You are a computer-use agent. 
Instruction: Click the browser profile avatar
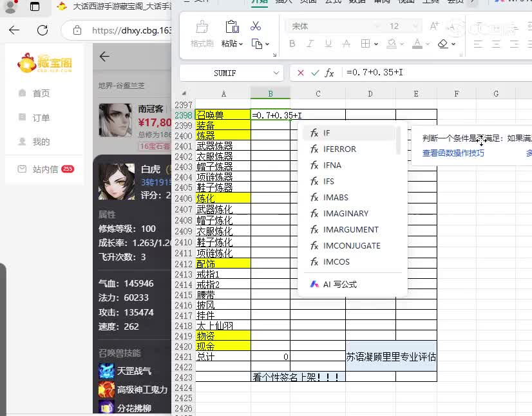coord(11,6)
